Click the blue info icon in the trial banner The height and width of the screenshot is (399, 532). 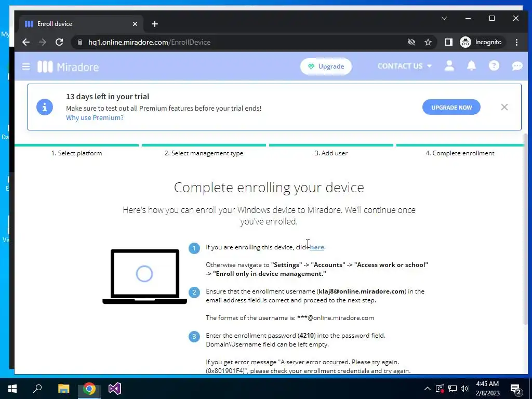point(45,107)
